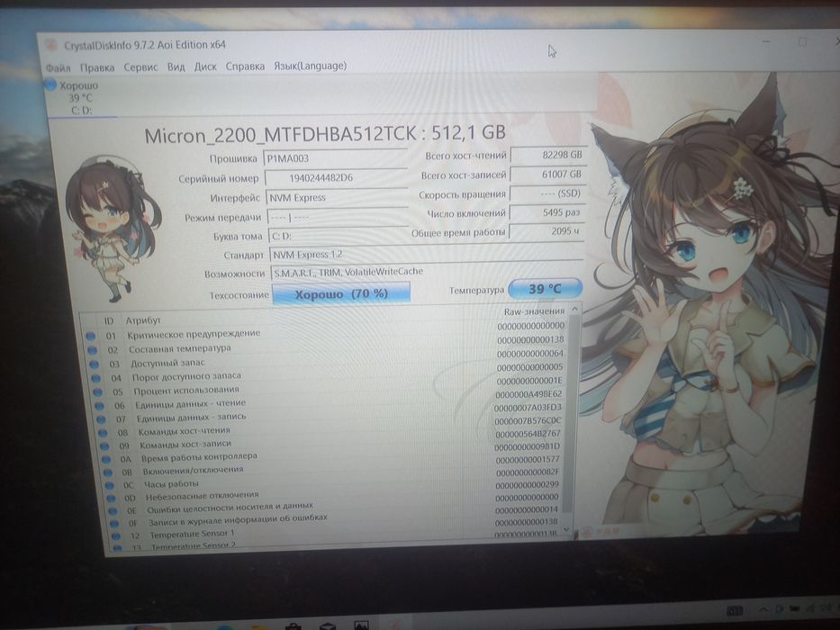
Task: Click the Стандарт field NVM Express 1.2
Action: point(426,255)
